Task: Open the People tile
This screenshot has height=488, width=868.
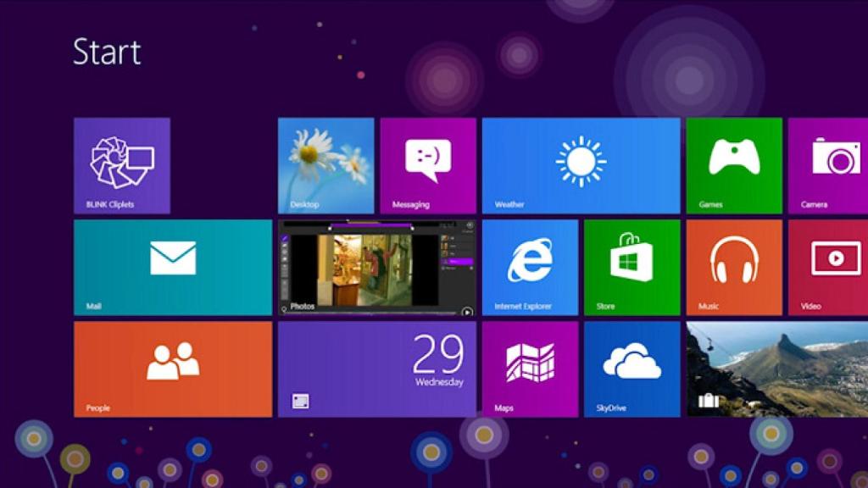Action: click(x=172, y=369)
